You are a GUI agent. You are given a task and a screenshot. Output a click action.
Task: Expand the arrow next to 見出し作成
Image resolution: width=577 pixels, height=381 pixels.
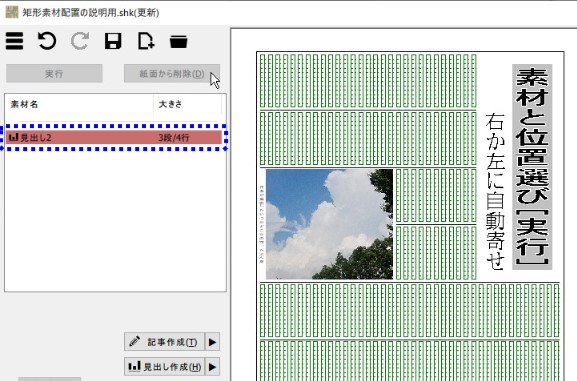(212, 367)
